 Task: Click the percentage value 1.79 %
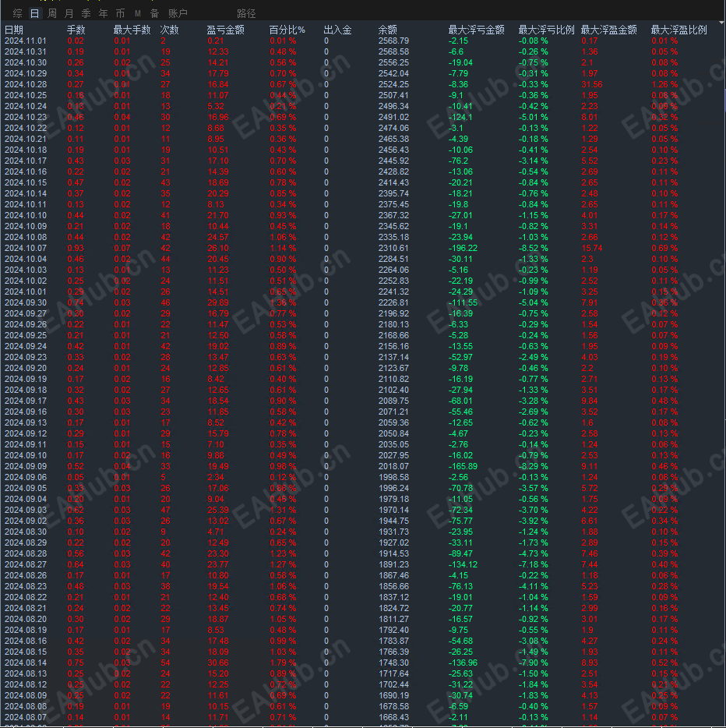tap(283, 663)
